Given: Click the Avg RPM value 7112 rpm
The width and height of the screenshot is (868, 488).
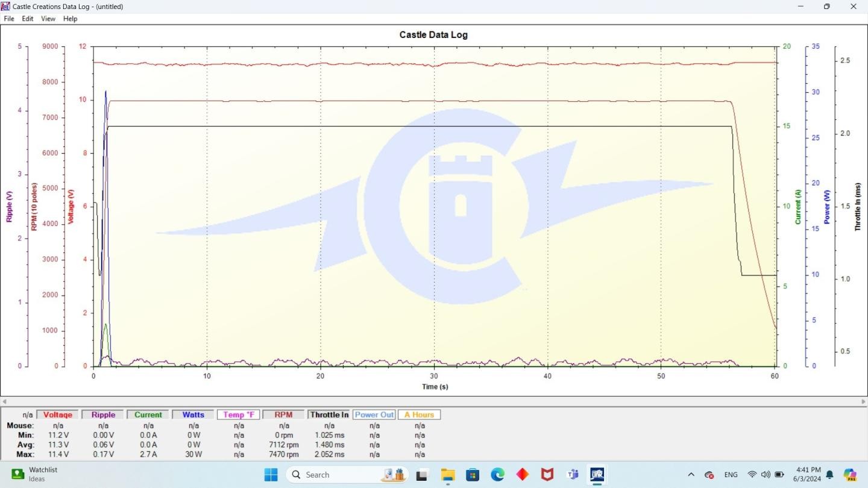Looking at the screenshot, I should [284, 445].
